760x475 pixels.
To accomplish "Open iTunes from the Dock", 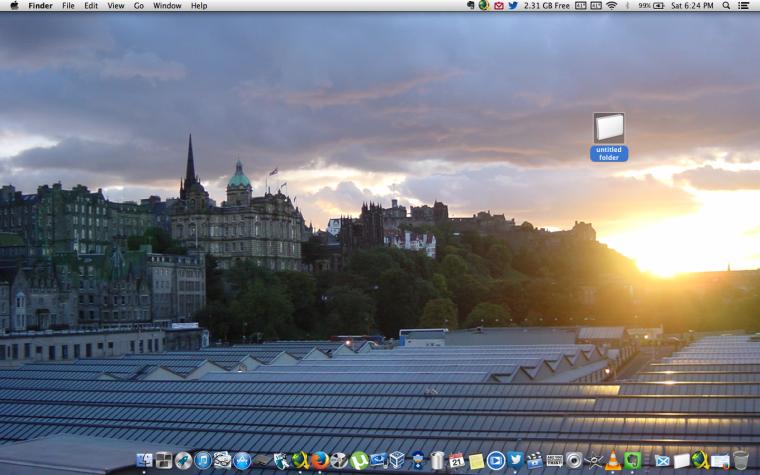I will (x=203, y=460).
